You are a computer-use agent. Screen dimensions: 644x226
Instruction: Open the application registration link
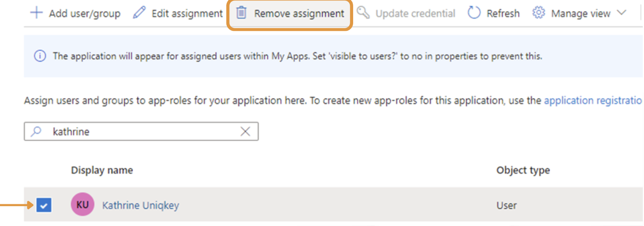(x=593, y=100)
